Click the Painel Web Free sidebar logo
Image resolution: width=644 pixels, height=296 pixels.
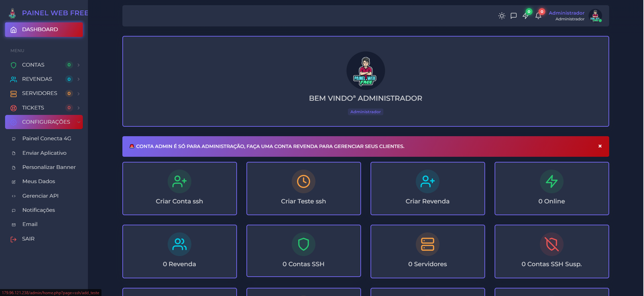(12, 13)
